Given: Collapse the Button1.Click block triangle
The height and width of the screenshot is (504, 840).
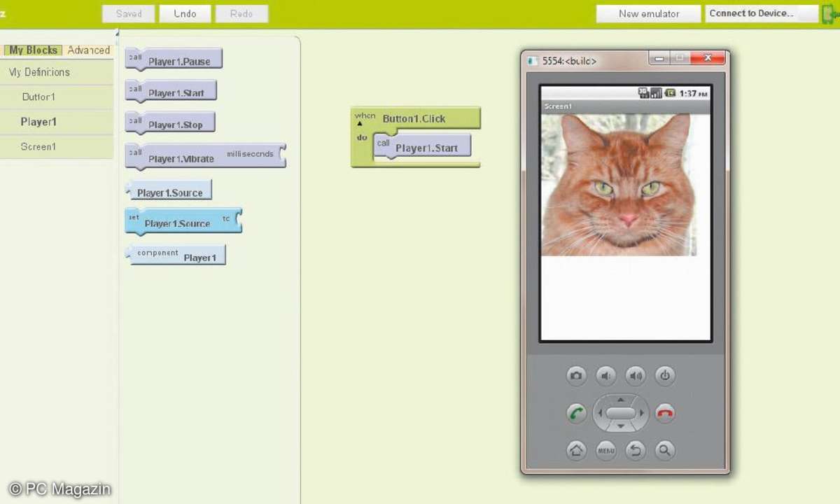Looking at the screenshot, I should click(x=360, y=124).
